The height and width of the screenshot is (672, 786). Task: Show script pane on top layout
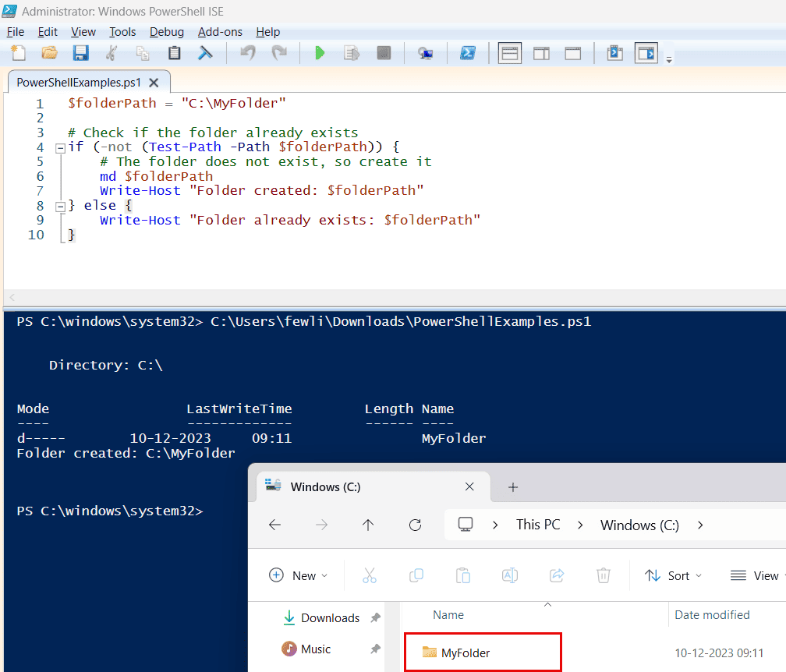click(510, 53)
